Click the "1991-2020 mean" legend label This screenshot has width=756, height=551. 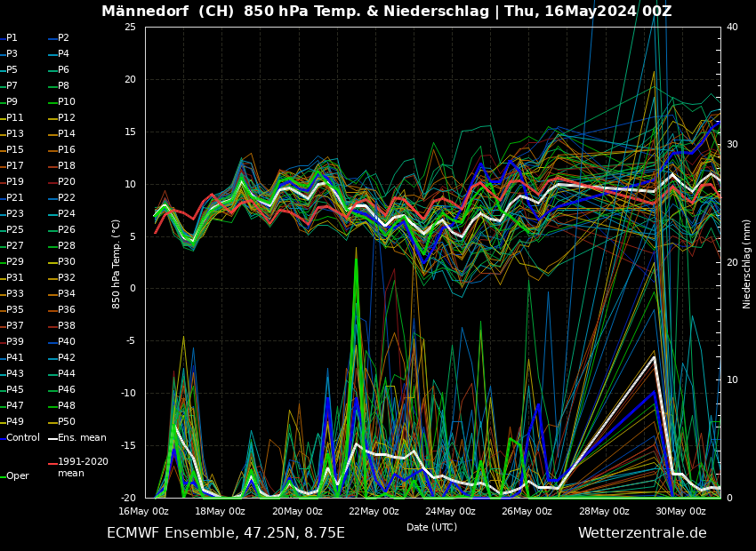[x=83, y=467]
